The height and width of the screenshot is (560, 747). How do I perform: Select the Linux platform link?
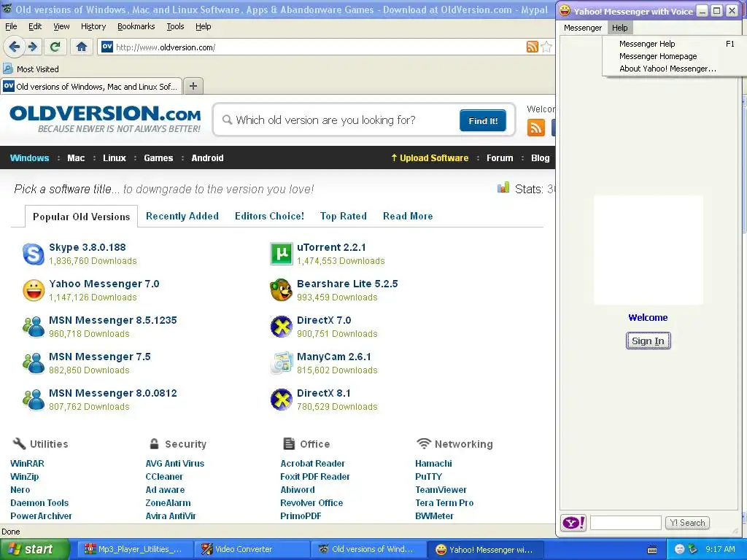115,157
